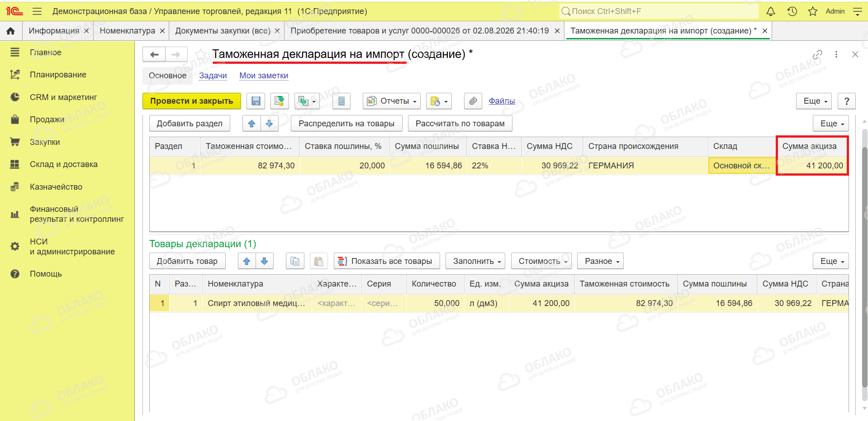Viewport: 868px width, 421px height.
Task: Select the Ставка НДС cell 22%
Action: pyautogui.click(x=494, y=166)
